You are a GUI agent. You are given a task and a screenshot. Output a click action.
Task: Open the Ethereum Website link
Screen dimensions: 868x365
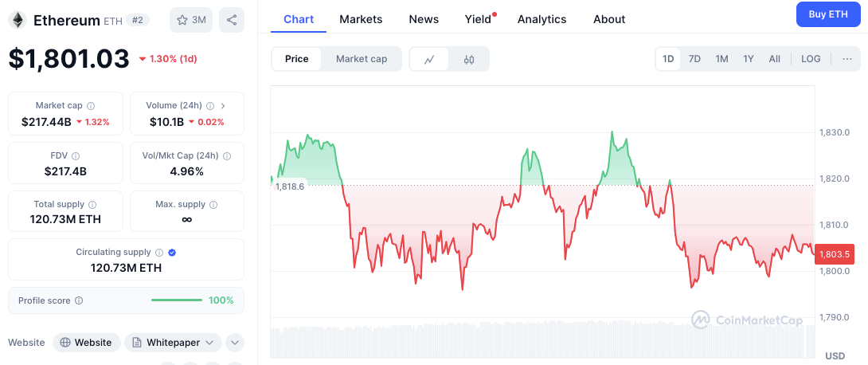pyautogui.click(x=87, y=343)
